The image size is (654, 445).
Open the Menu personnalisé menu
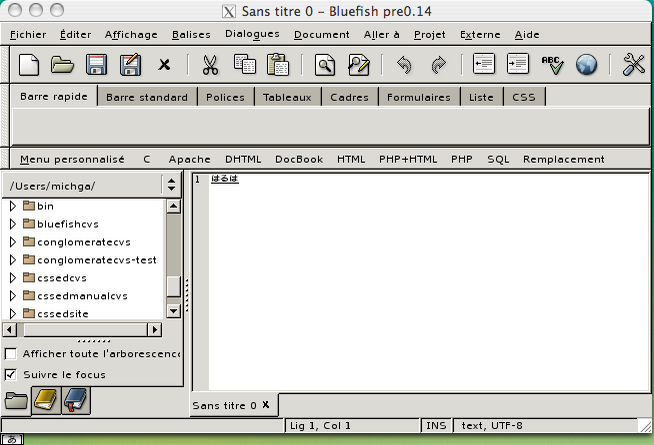point(72,159)
